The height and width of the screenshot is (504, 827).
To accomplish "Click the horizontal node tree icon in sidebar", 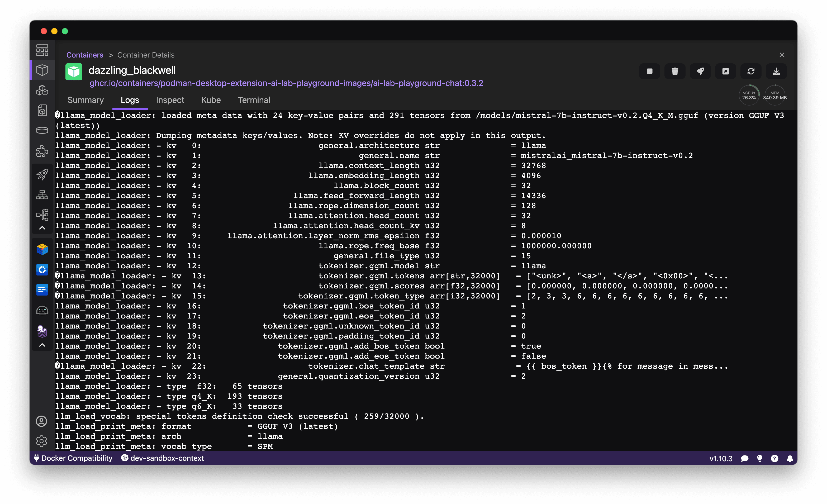I will [42, 215].
